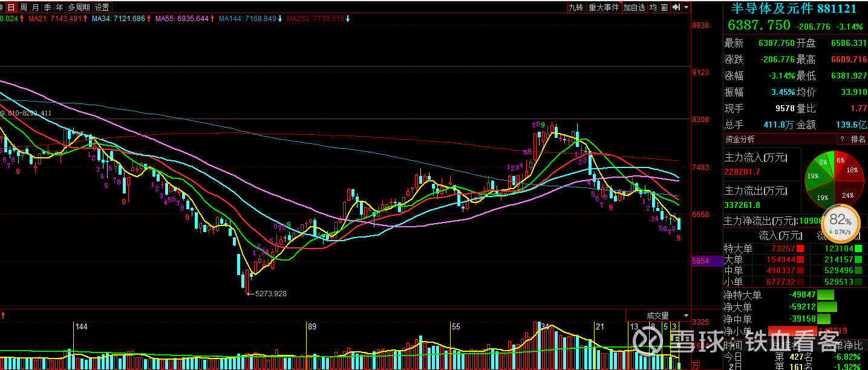This screenshot has height=370, width=868.
Task: Open 重大事件 major events
Action: (604, 7)
